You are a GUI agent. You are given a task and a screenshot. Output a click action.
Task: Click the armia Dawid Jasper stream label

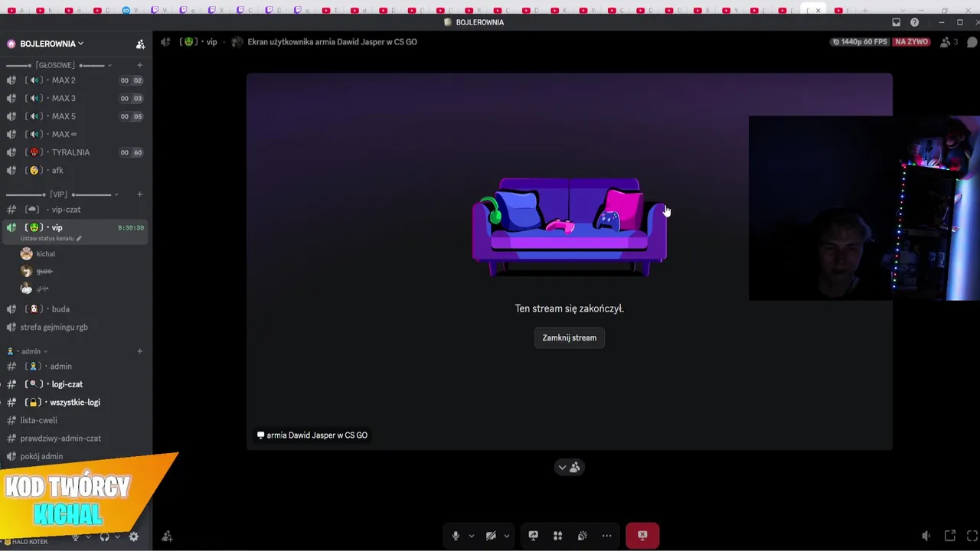tap(312, 435)
